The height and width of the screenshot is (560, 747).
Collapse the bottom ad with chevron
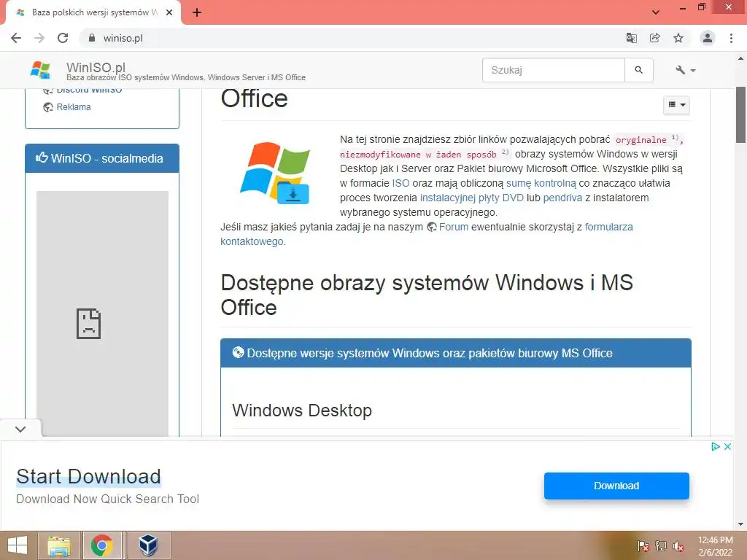click(x=20, y=429)
